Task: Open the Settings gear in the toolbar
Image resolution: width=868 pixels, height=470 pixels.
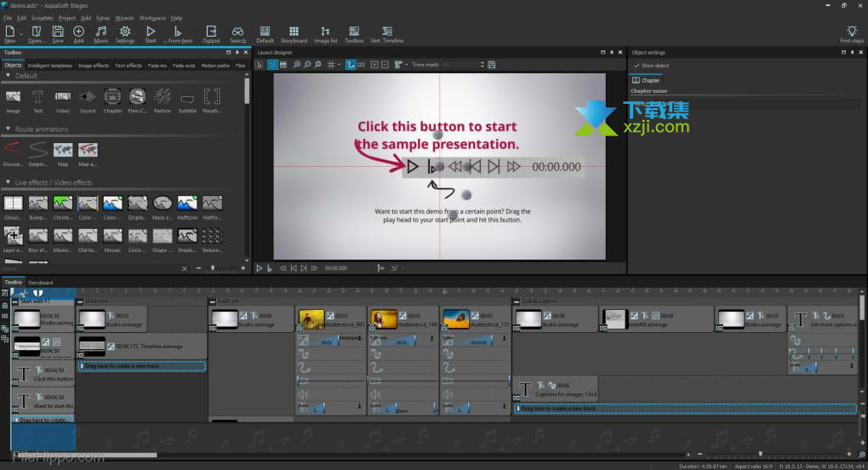Action: pos(125,34)
